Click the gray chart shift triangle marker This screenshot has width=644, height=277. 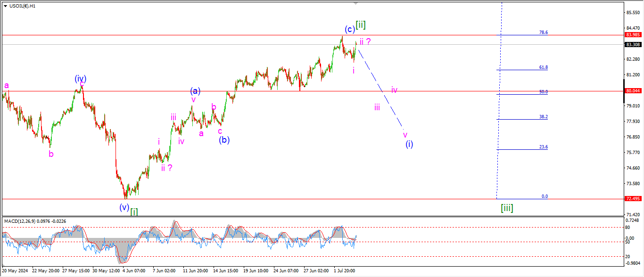(356, 3)
